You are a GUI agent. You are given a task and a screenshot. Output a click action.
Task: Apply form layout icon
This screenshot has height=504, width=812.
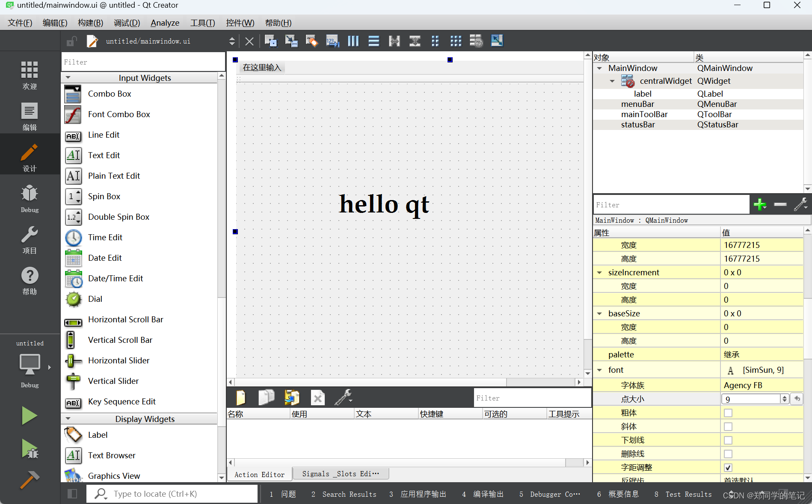pos(435,41)
